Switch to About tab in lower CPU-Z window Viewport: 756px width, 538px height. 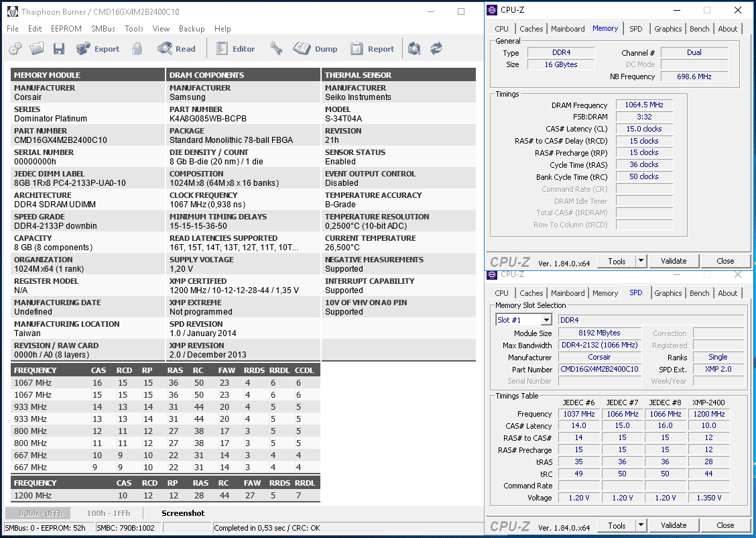(x=728, y=293)
